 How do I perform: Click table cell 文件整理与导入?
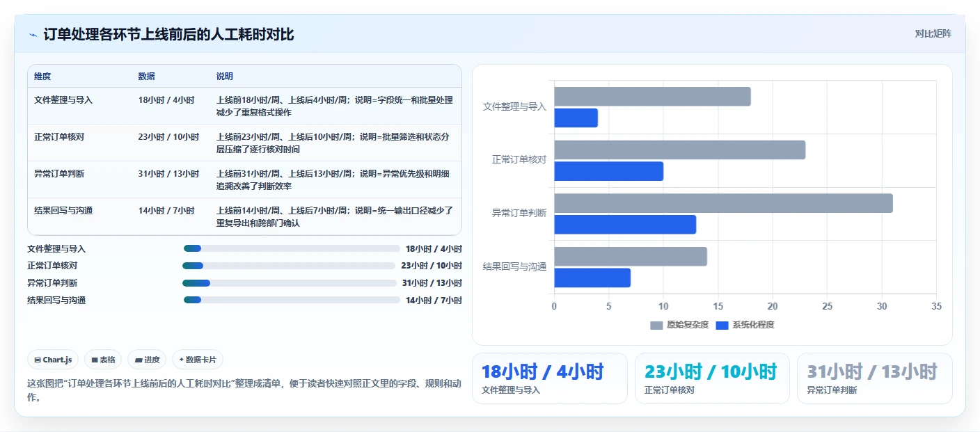click(63, 100)
